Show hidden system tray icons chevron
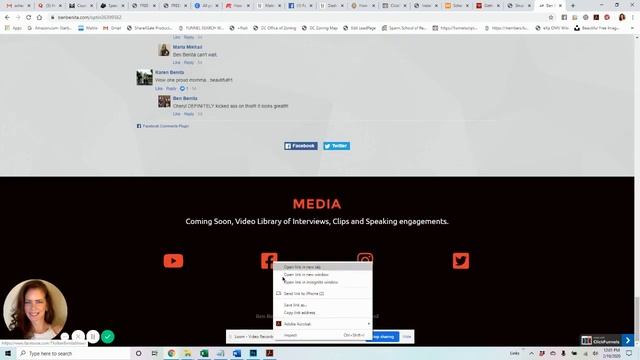Screen dimensions: 640x360 pyautogui.click(x=531, y=353)
